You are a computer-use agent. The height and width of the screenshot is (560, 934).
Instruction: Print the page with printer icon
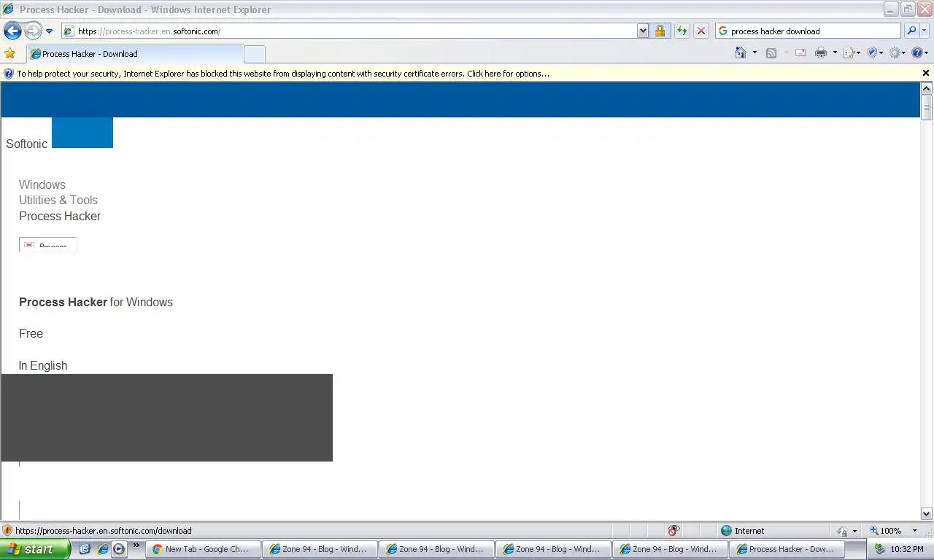coord(821,52)
